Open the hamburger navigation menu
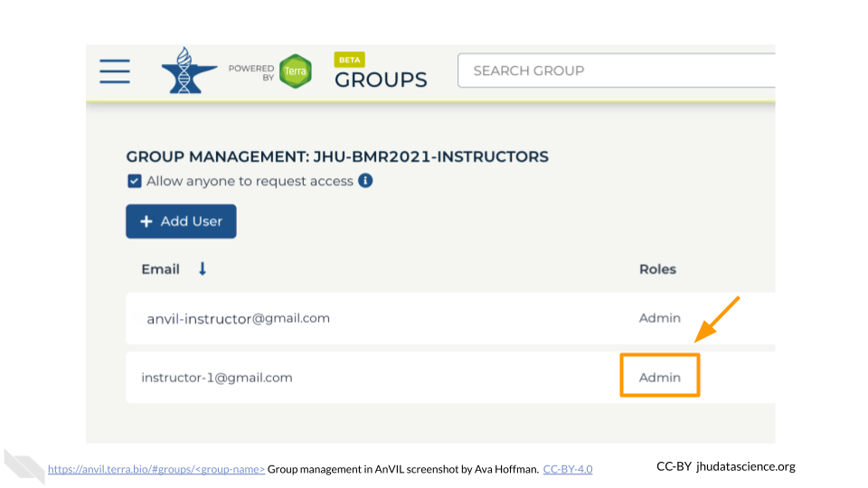The width and height of the screenshot is (868, 488). click(115, 70)
